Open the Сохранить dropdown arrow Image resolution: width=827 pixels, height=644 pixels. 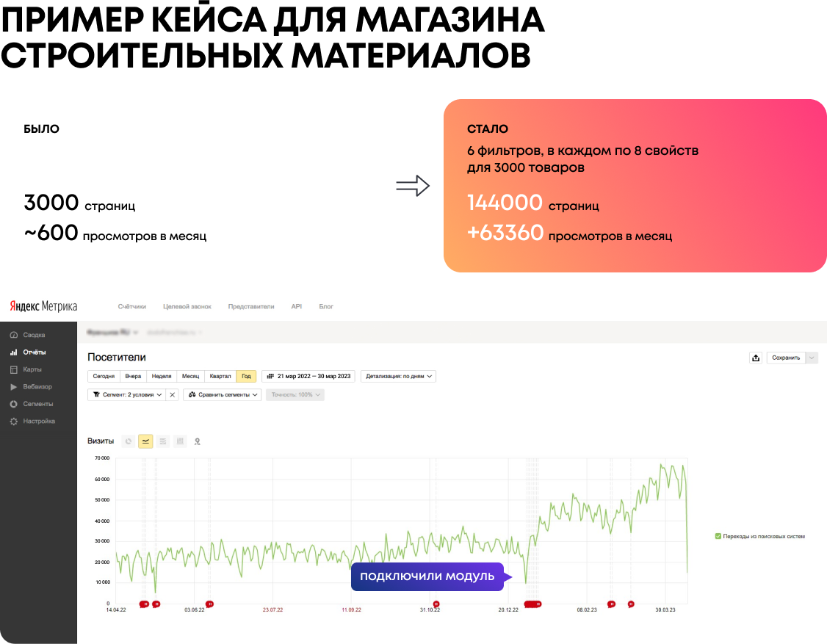[x=811, y=358]
